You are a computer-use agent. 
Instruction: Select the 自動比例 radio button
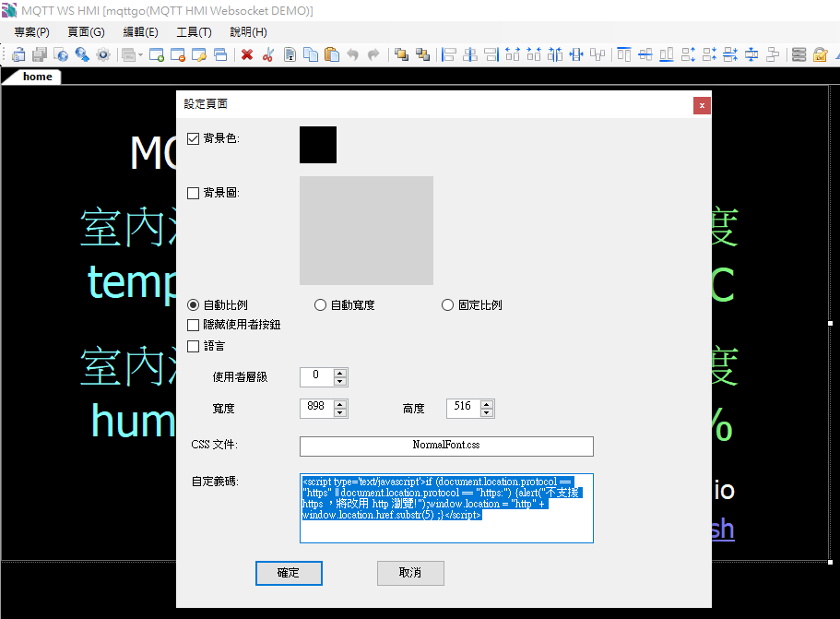tap(193, 305)
